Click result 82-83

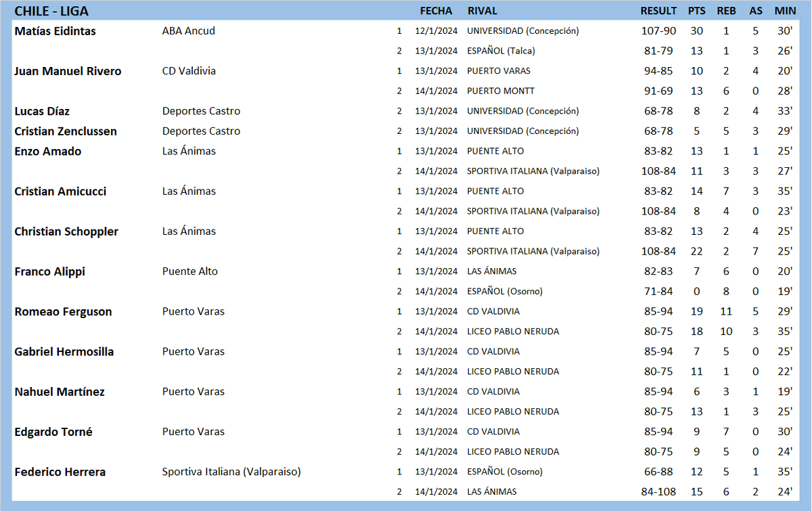click(x=658, y=271)
